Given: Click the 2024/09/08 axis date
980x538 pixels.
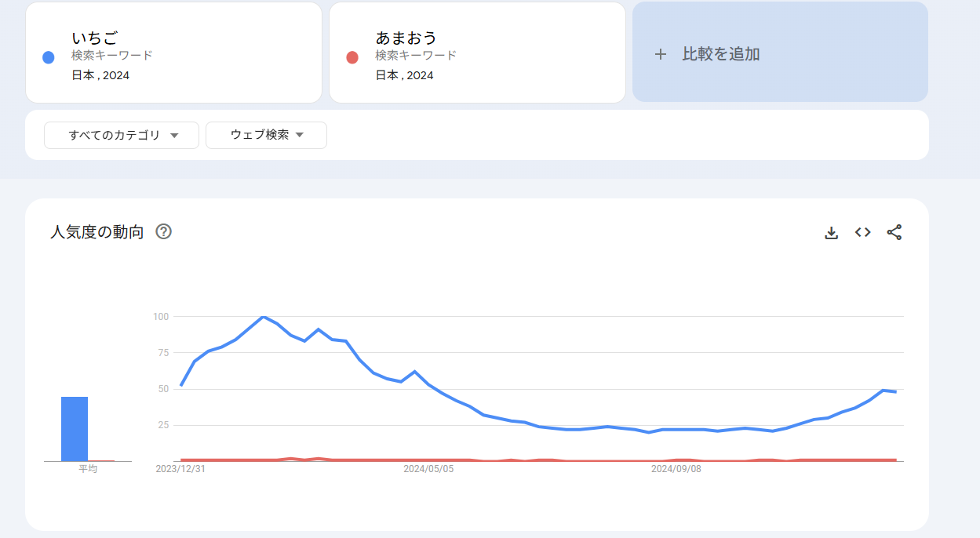Looking at the screenshot, I should 676,469.
